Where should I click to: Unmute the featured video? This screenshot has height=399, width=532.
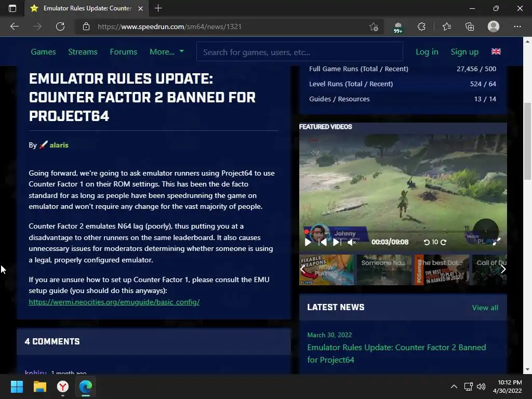coord(352,242)
